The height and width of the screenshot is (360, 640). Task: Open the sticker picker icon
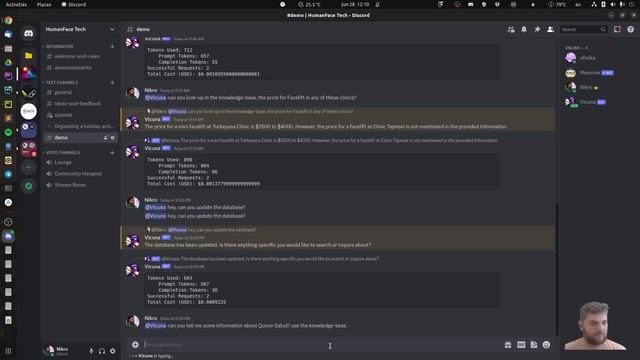click(534, 345)
